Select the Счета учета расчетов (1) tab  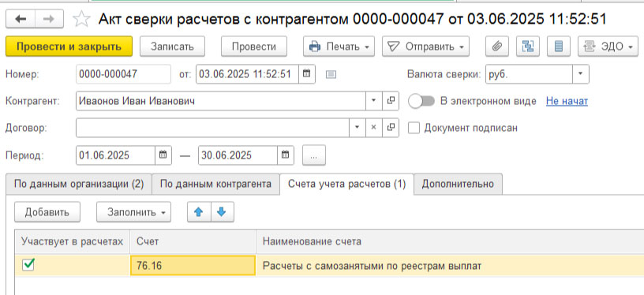click(x=346, y=184)
